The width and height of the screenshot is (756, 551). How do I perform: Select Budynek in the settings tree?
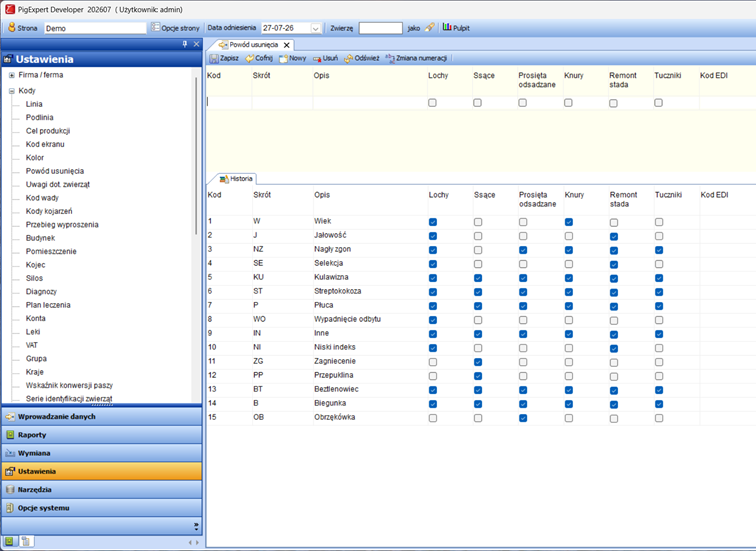click(40, 238)
